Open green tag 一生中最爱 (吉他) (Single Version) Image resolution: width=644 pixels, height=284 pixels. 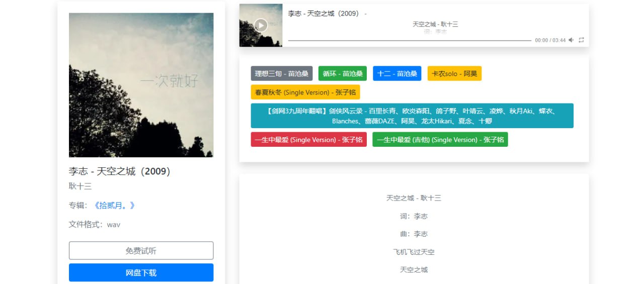(440, 140)
